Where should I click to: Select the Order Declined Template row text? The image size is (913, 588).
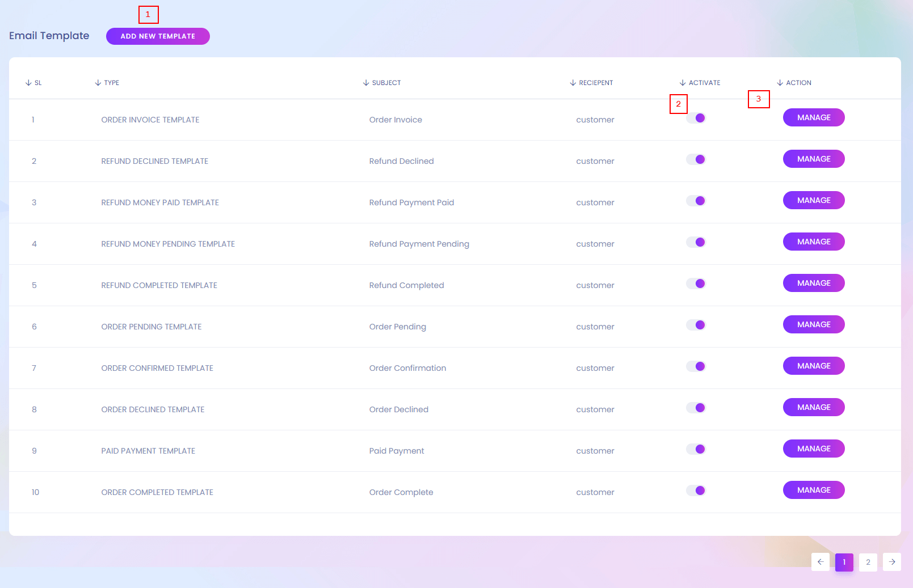pyautogui.click(x=153, y=409)
